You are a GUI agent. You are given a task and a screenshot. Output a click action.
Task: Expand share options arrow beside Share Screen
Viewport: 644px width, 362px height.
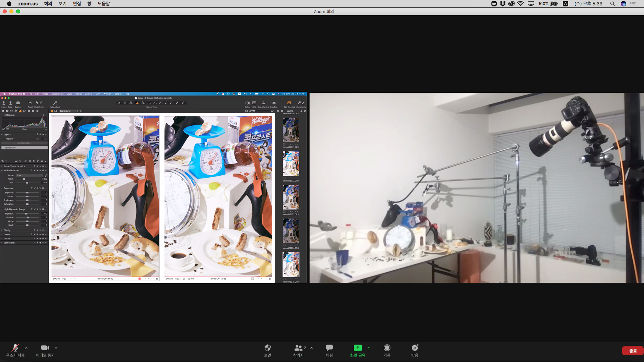(x=369, y=348)
